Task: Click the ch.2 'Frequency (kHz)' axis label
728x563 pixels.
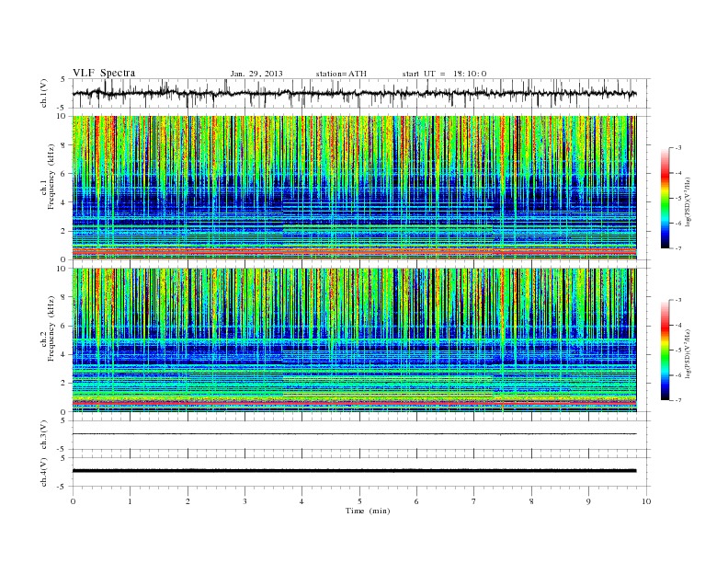Action: click(x=51, y=329)
